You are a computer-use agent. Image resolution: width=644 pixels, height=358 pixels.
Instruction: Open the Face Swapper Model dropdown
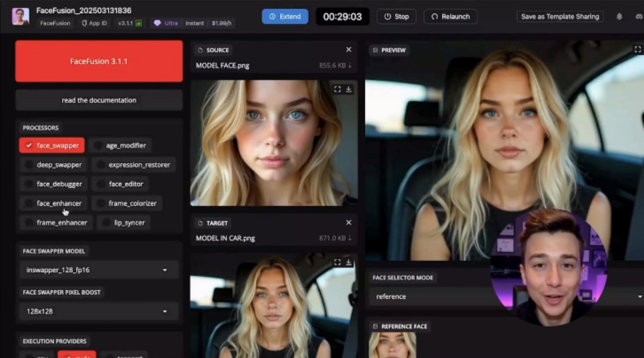click(99, 270)
